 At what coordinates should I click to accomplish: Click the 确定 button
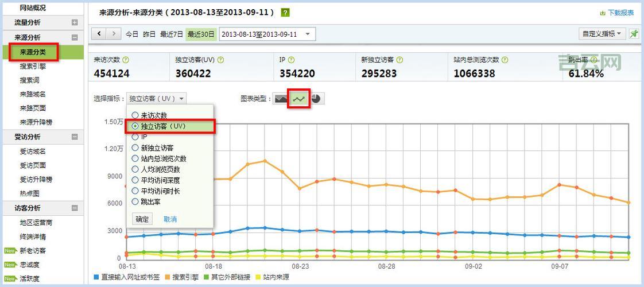point(142,219)
